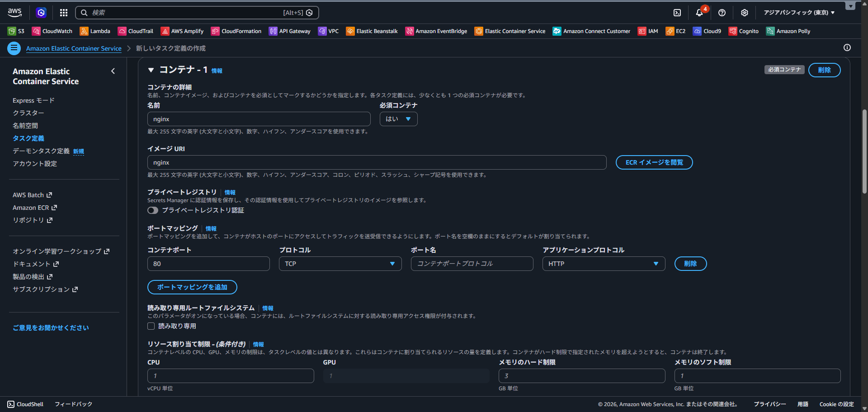868x412 pixels.
Task: Open S3 from the favorites bar
Action: click(x=16, y=31)
